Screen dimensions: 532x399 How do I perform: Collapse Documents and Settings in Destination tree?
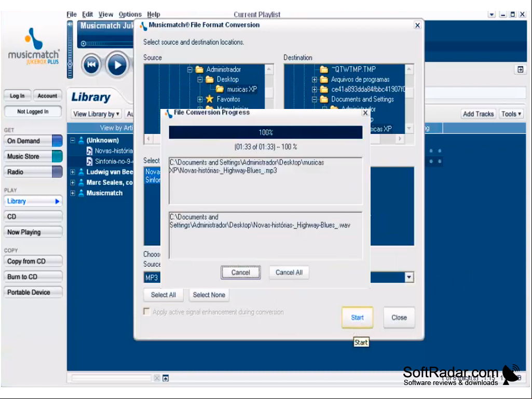pos(315,100)
